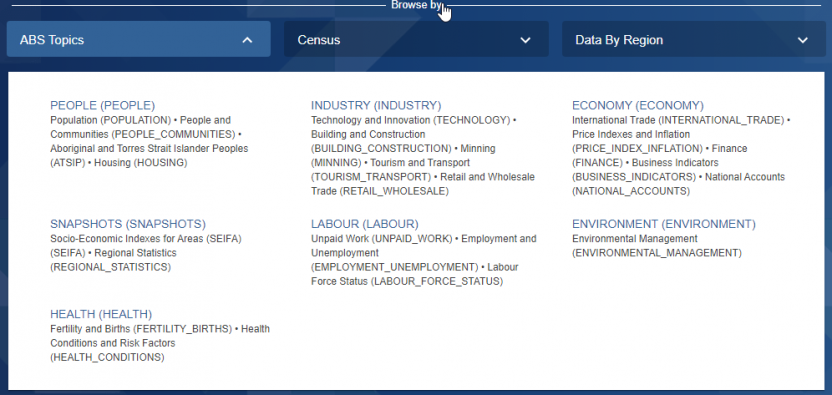Image resolution: width=832 pixels, height=395 pixels.
Task: Select Minning (MINNING) subtopic
Action: click(x=403, y=156)
